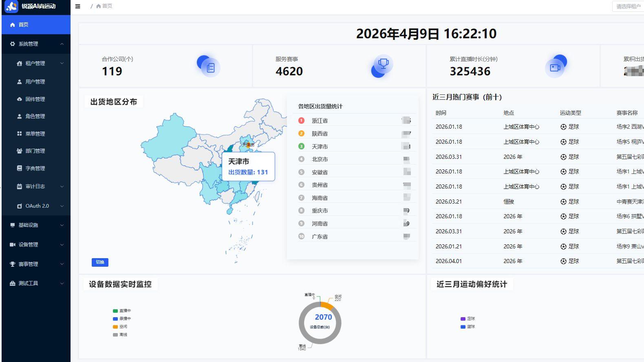644x362 pixels.
Task: Click the live streaming duration camera icon
Action: coord(555,68)
